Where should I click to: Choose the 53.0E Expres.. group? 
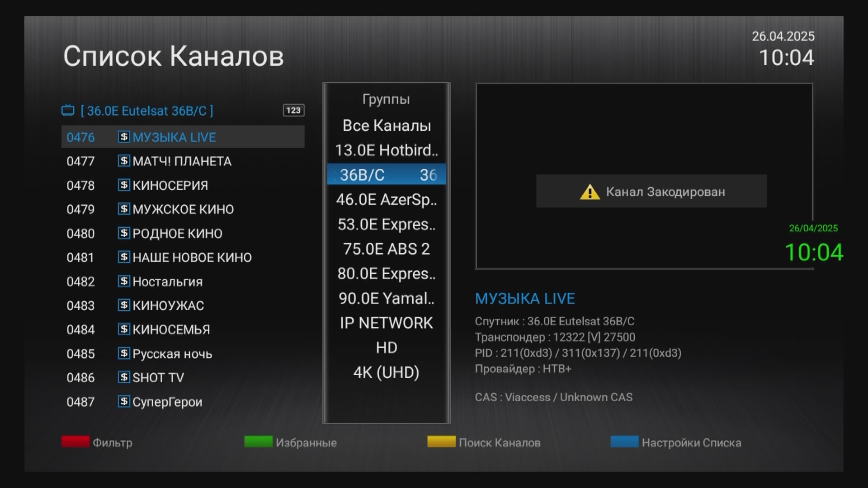[387, 224]
